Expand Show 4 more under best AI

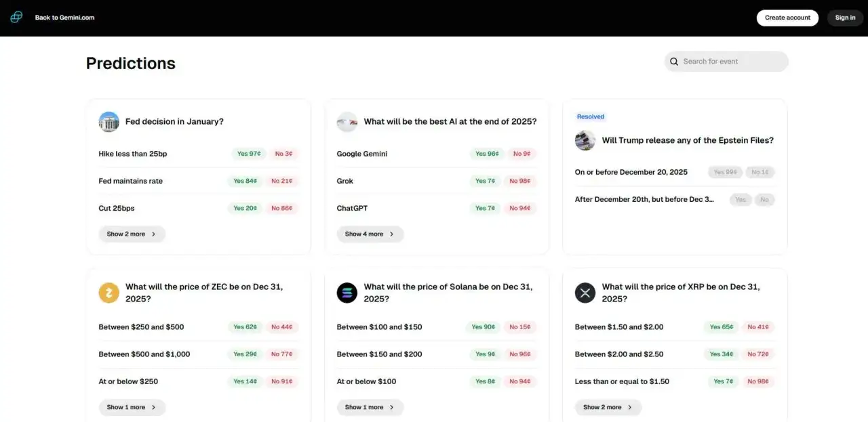point(370,234)
